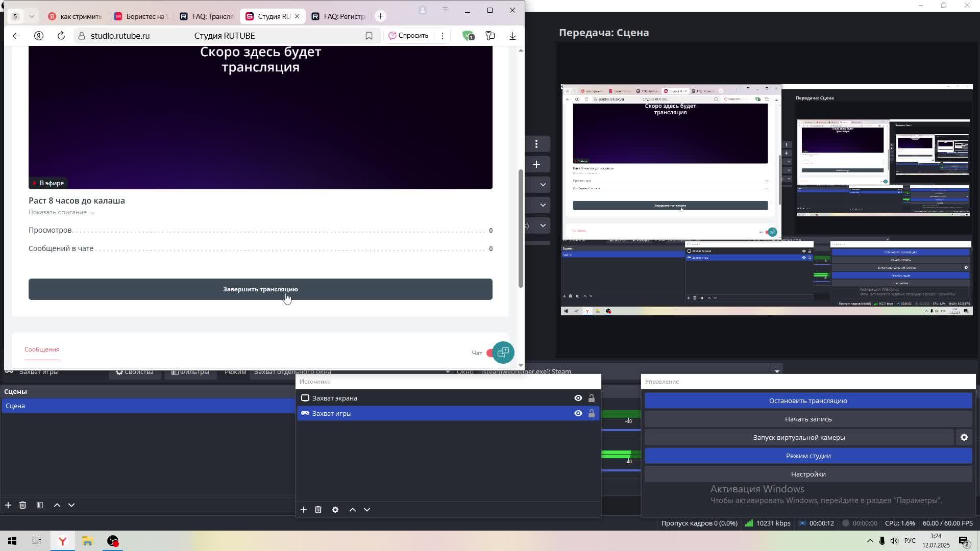Open scene filters icon

click(x=40, y=505)
